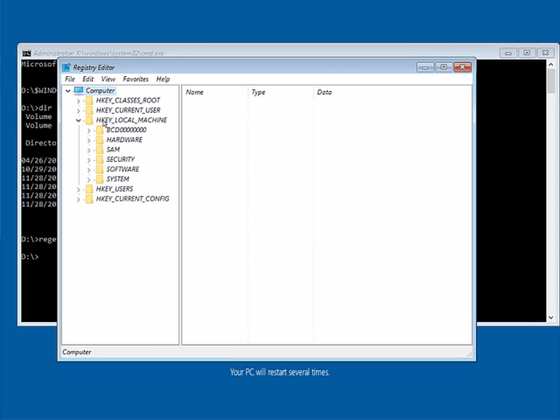Screen dimensions: 560x420
Task: Click the cmd.exe window title icon
Action: [26, 53]
